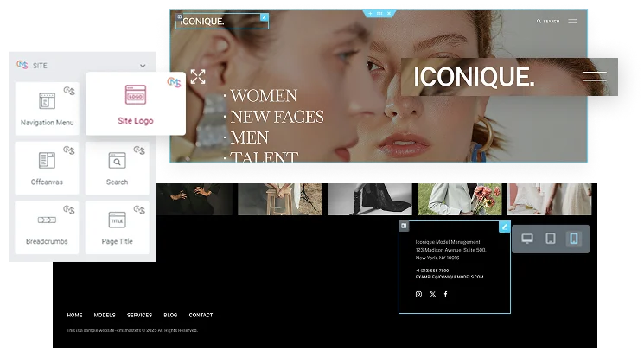Open the small hamburger menu near Search

coord(572,22)
